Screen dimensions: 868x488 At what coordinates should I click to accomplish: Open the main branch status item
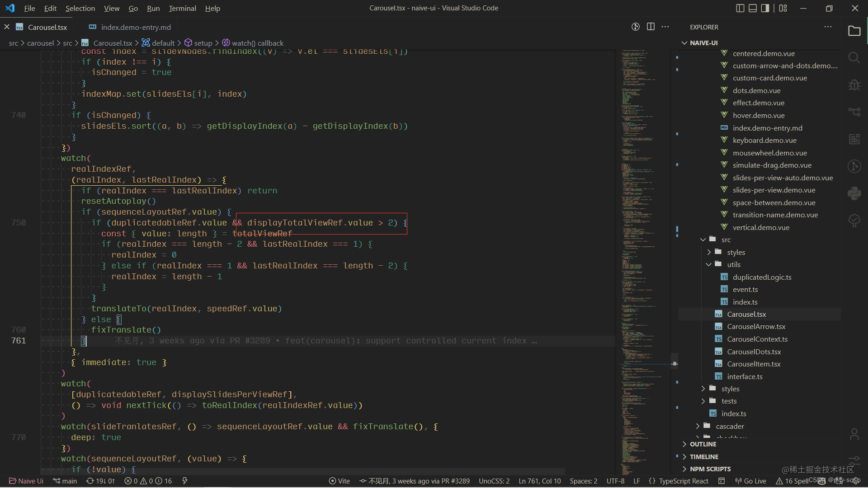(65, 481)
